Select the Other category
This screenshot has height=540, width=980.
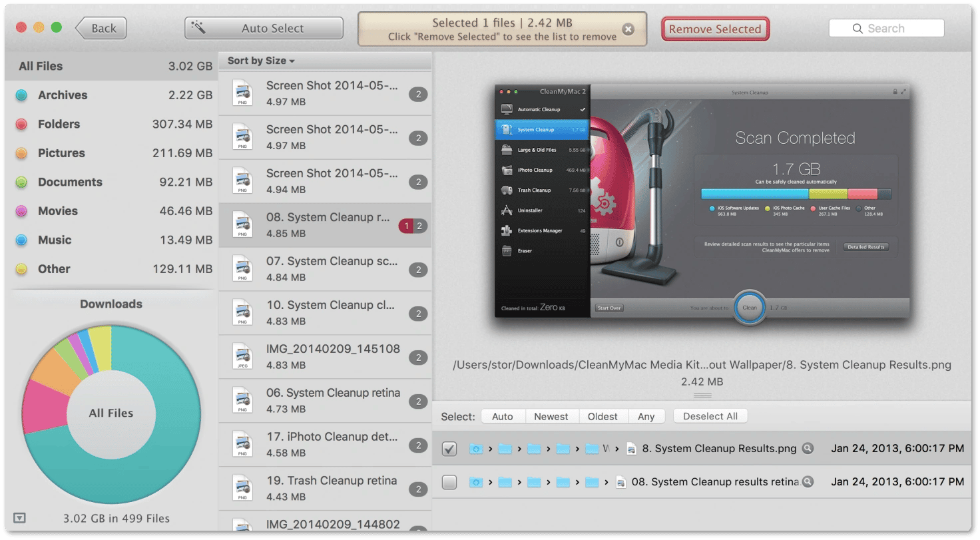pos(111,269)
